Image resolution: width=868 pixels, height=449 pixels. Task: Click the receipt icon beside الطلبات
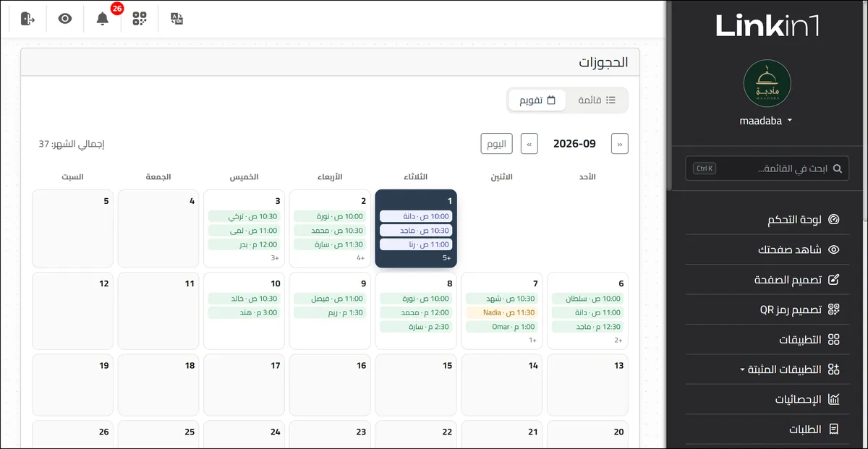[834, 429]
